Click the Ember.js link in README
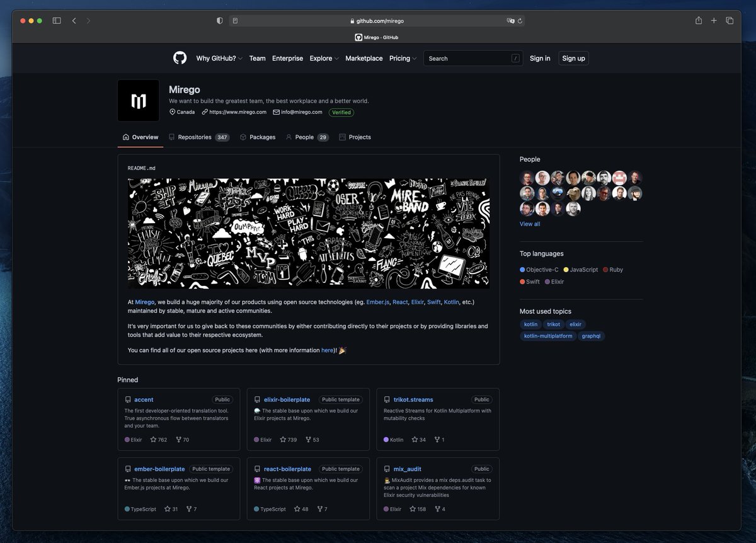The image size is (756, 543). tap(377, 302)
